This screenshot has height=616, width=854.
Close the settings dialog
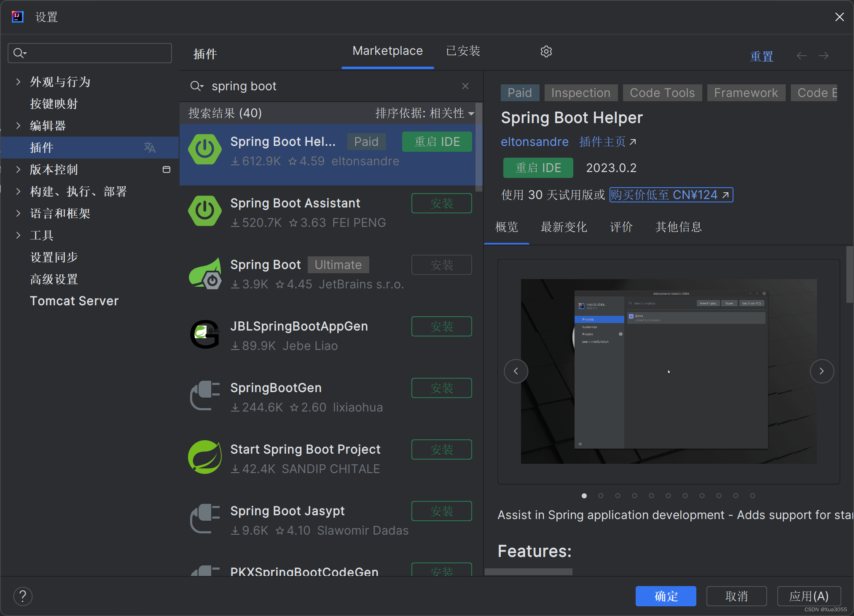coord(840,17)
